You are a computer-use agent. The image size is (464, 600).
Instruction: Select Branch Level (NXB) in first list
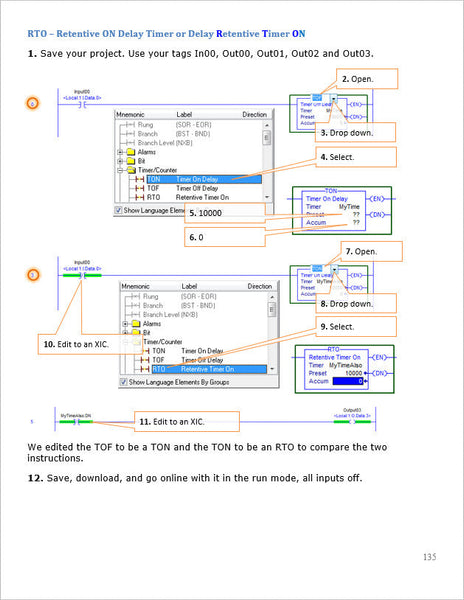tap(165, 143)
